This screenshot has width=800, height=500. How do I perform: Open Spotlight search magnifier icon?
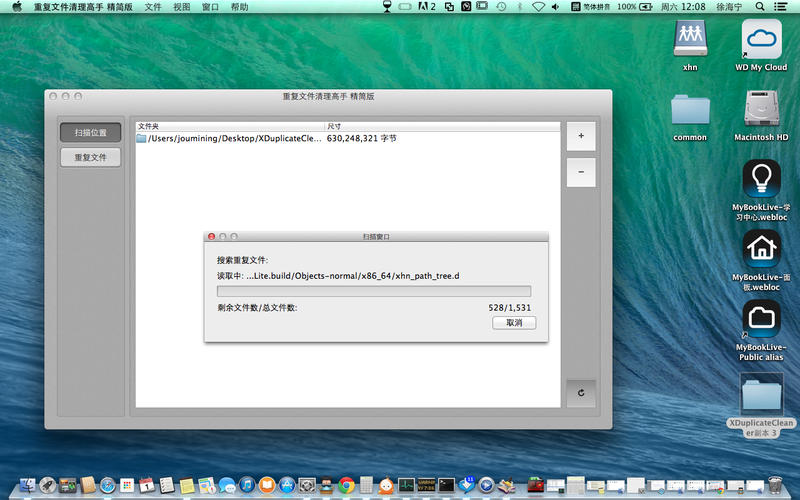(760, 7)
